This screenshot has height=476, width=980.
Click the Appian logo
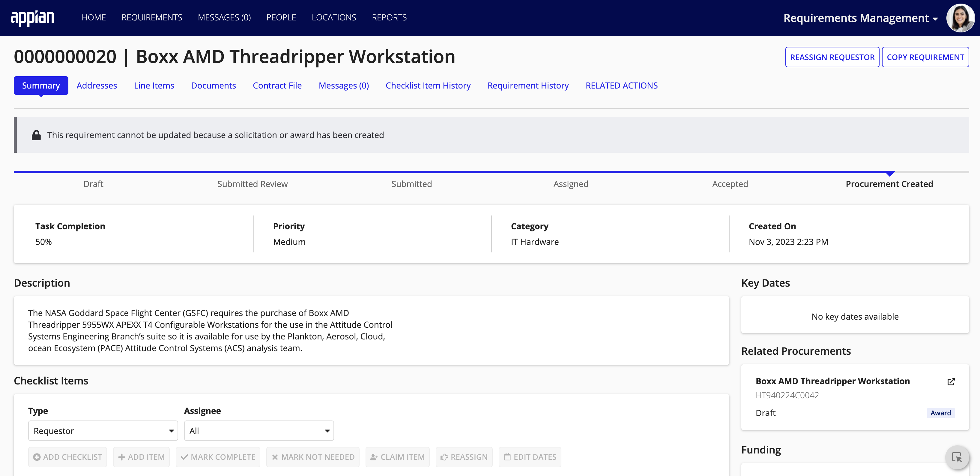tap(32, 18)
